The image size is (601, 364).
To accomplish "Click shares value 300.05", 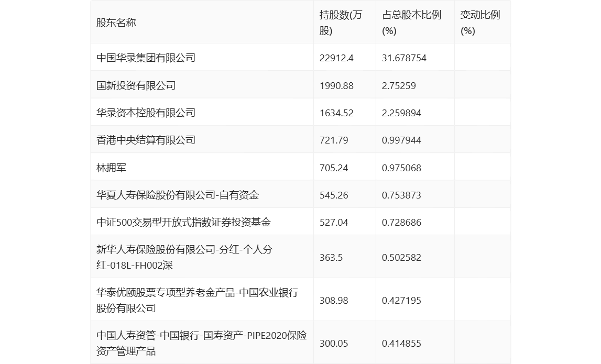I will pyautogui.click(x=334, y=343).
